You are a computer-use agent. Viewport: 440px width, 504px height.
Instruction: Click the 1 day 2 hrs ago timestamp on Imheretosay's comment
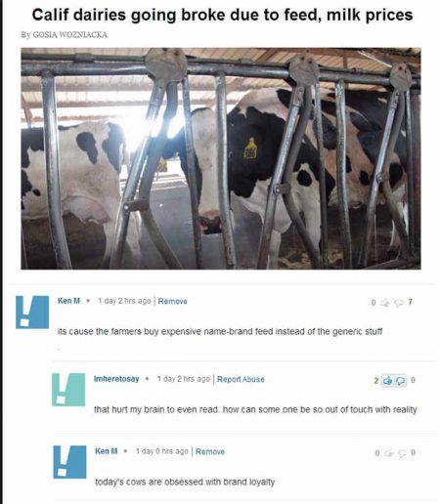point(184,379)
